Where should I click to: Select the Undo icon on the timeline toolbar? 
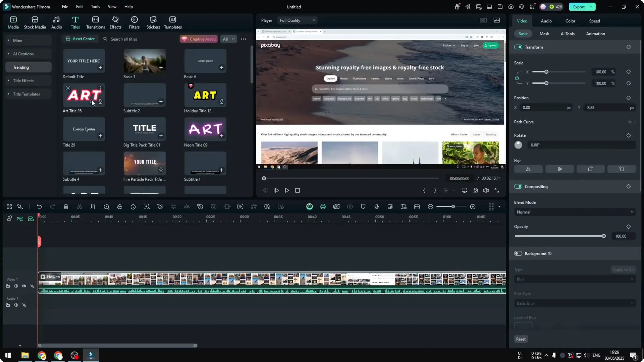tap(39, 206)
